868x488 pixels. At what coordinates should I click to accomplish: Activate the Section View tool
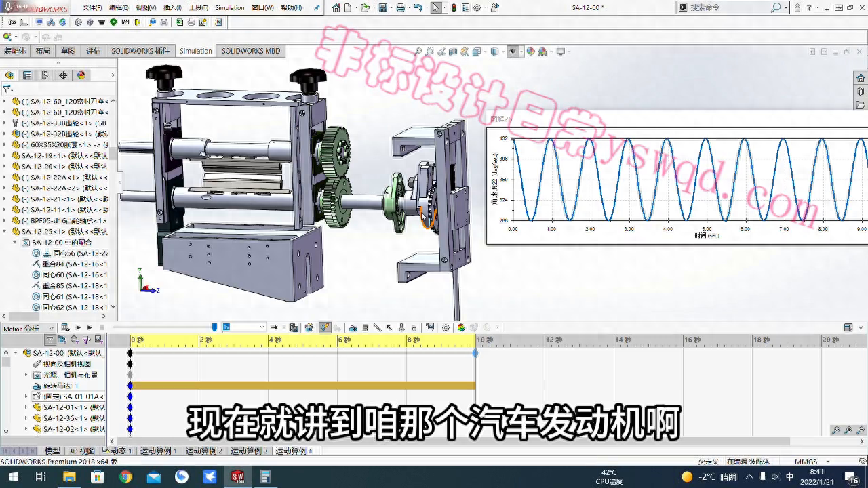tap(452, 51)
